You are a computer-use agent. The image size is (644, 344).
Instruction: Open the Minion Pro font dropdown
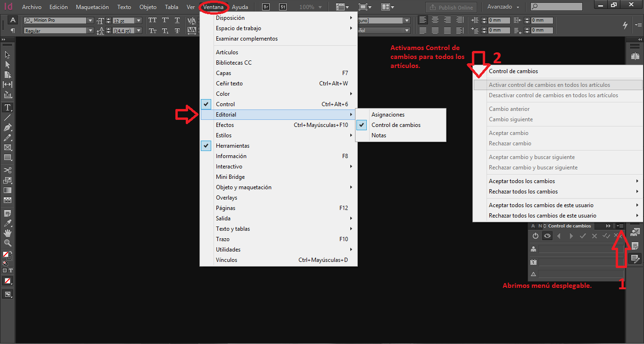tap(90, 21)
